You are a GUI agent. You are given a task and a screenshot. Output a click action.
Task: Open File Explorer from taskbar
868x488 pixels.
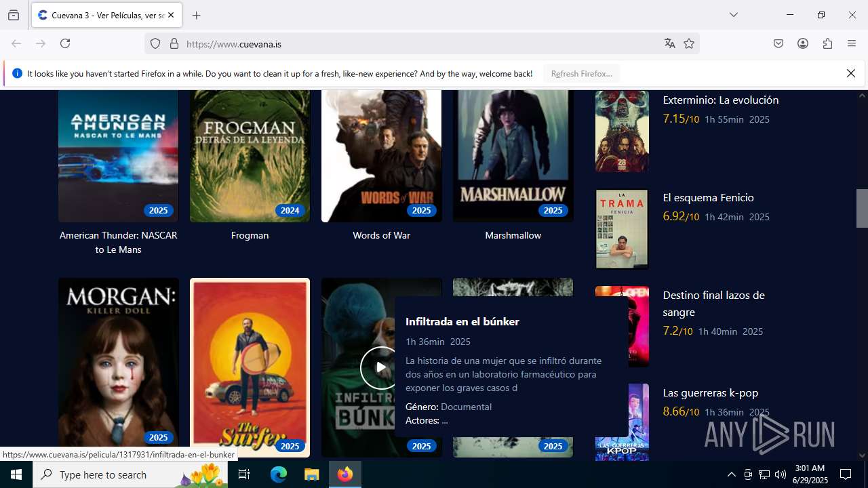(x=311, y=474)
